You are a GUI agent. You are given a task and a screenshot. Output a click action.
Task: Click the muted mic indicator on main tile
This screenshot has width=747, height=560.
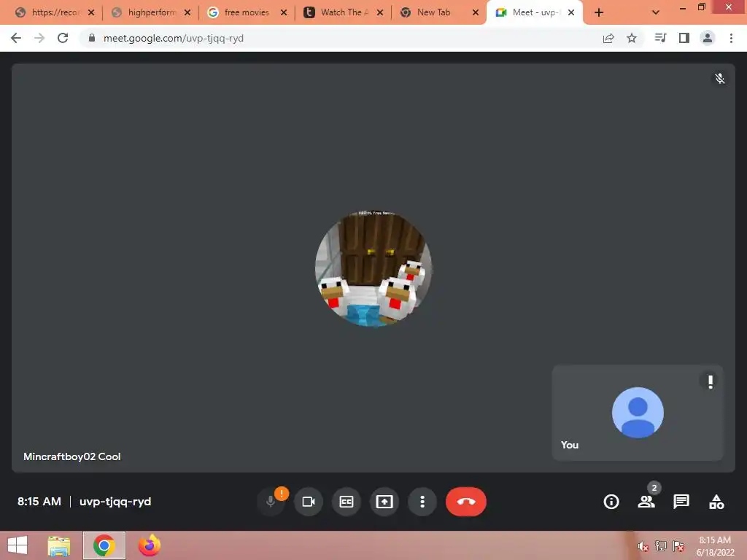[x=720, y=78]
